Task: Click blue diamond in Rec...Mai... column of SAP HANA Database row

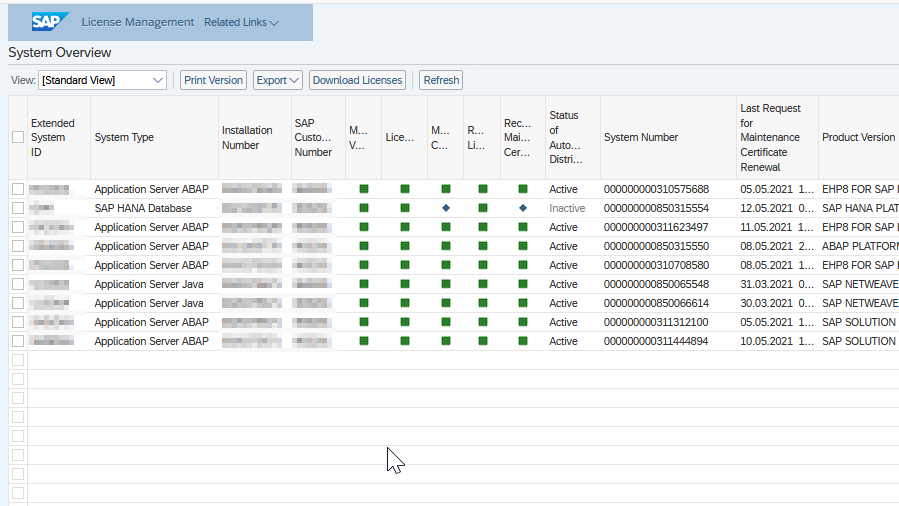Action: 522,208
